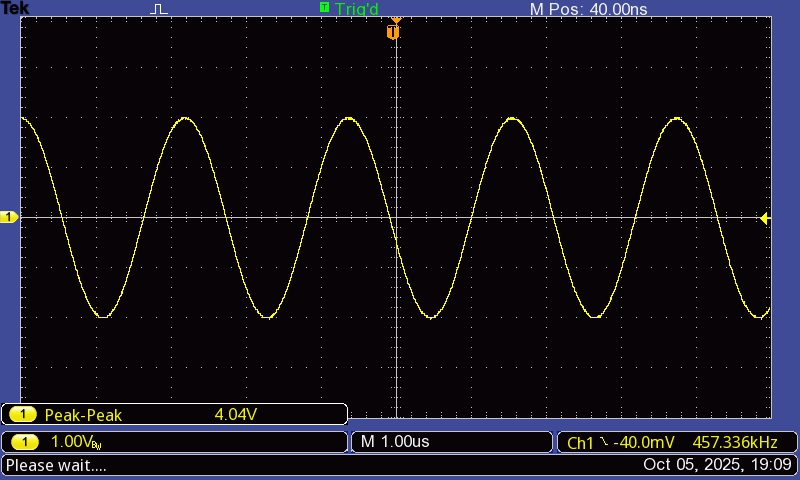Select the Peak-Peak measurement label

[84, 414]
